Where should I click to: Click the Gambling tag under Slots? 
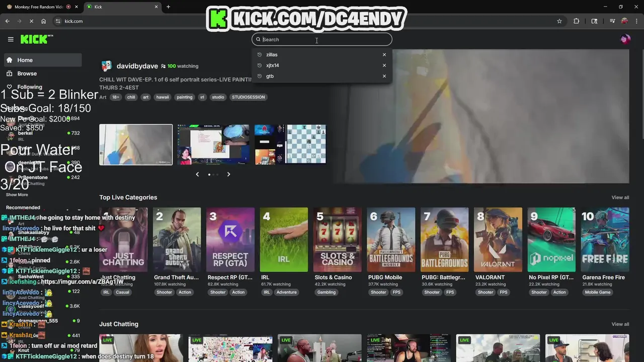[x=327, y=292]
